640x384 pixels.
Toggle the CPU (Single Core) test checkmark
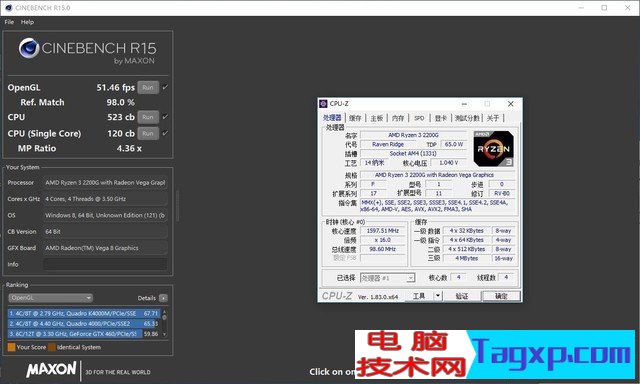[x=165, y=133]
